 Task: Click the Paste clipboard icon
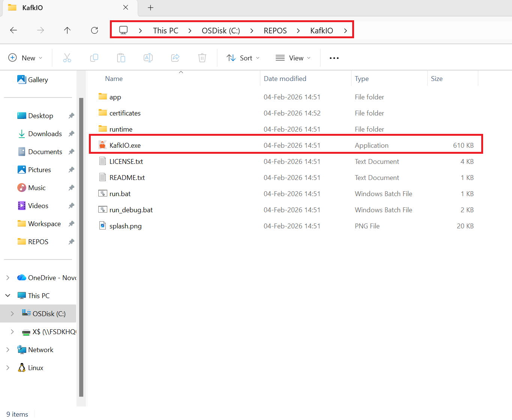click(121, 58)
